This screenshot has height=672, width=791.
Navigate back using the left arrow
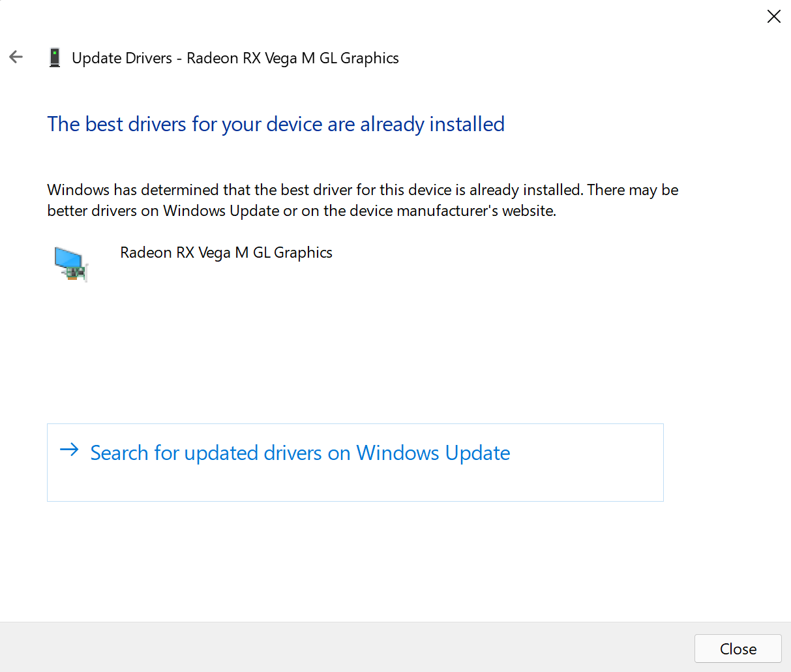(15, 57)
